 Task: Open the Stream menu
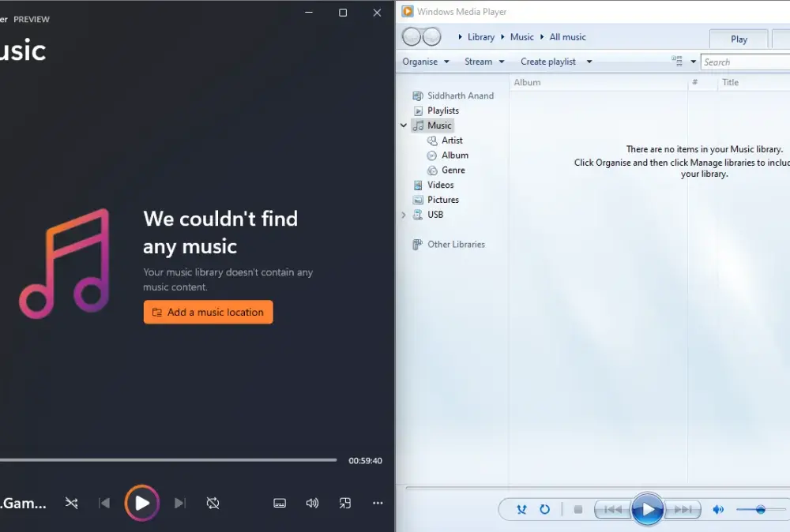(484, 62)
